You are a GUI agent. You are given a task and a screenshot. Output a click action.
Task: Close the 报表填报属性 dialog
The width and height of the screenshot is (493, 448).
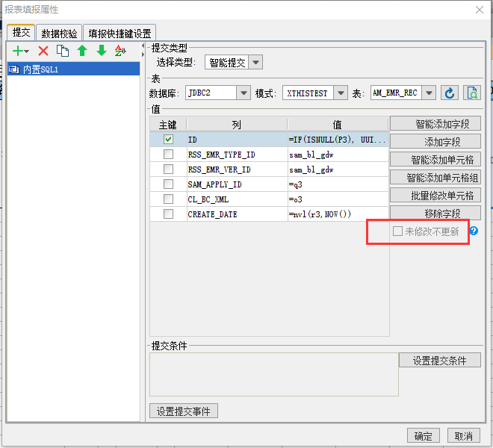point(479,10)
